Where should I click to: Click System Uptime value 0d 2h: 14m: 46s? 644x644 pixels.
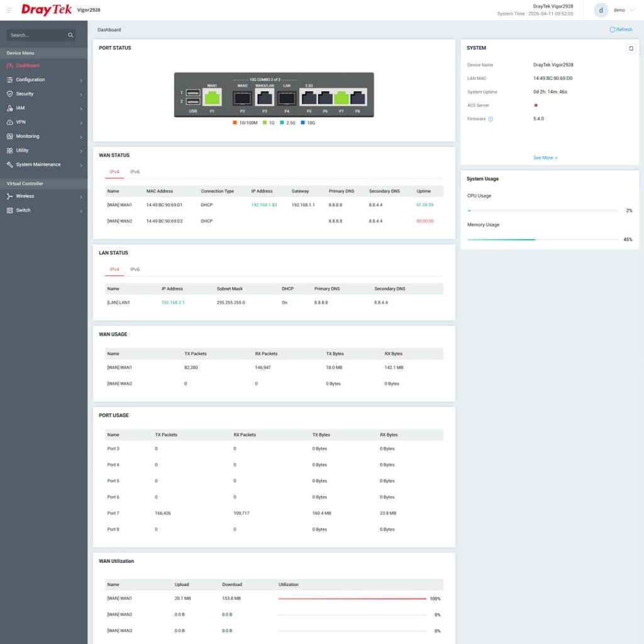(550, 92)
